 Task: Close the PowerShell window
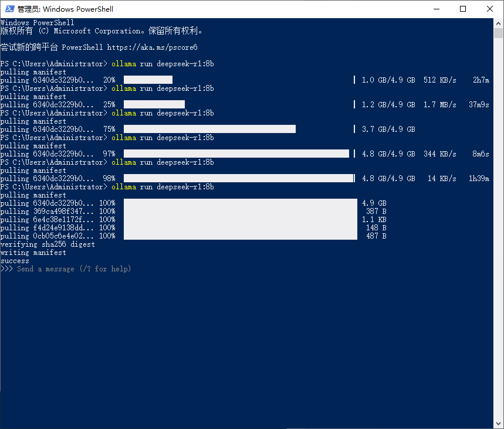click(490, 9)
